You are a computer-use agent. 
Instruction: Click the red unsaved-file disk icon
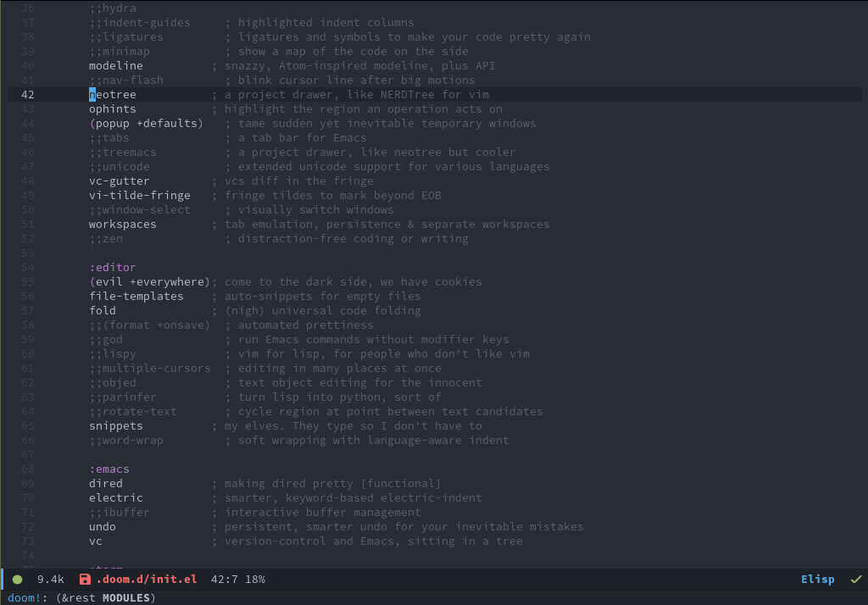point(85,580)
